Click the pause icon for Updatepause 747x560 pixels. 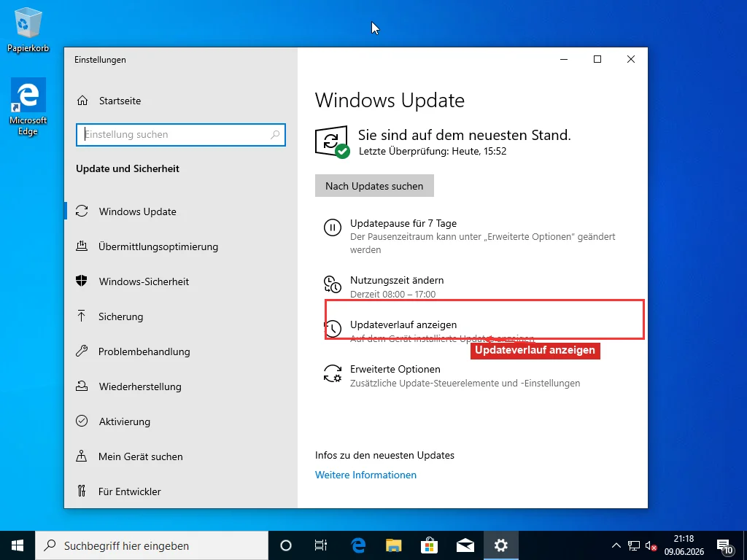click(333, 227)
